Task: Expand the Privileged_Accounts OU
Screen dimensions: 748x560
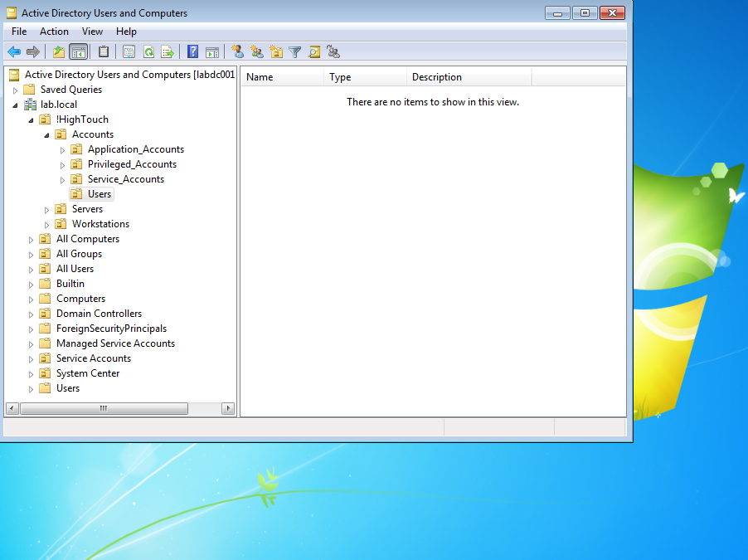Action: click(62, 165)
